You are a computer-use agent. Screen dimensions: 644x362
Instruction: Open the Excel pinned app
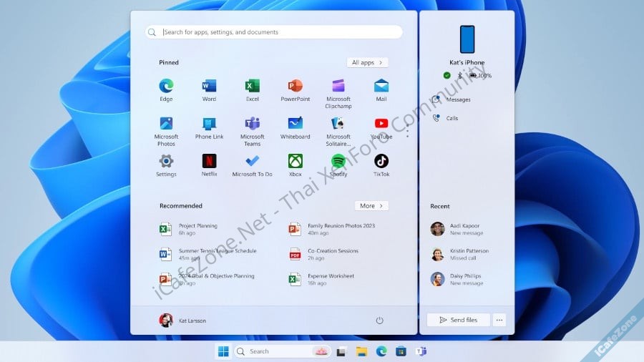[x=252, y=87]
